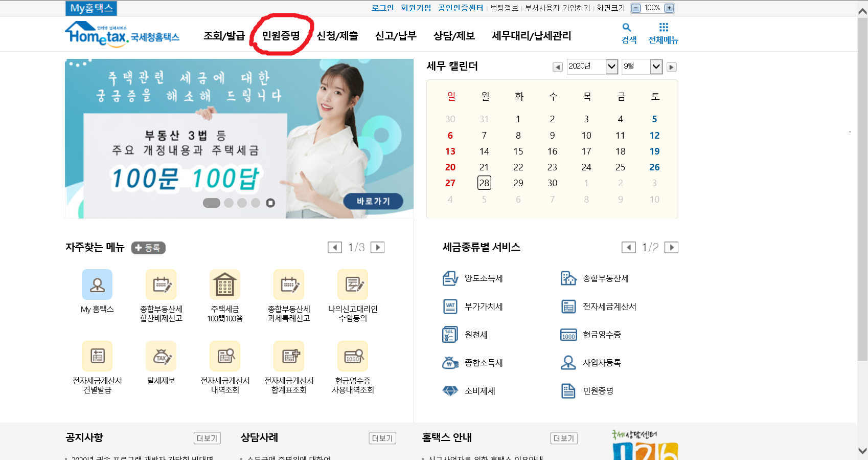Click the housing tax banner image

239,139
